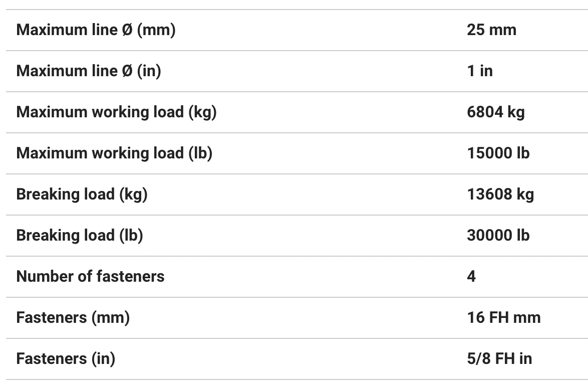Image resolution: width=588 pixels, height=386 pixels.
Task: Click the "Maximum working load (lb)" label
Action: pyautogui.click(x=114, y=153)
